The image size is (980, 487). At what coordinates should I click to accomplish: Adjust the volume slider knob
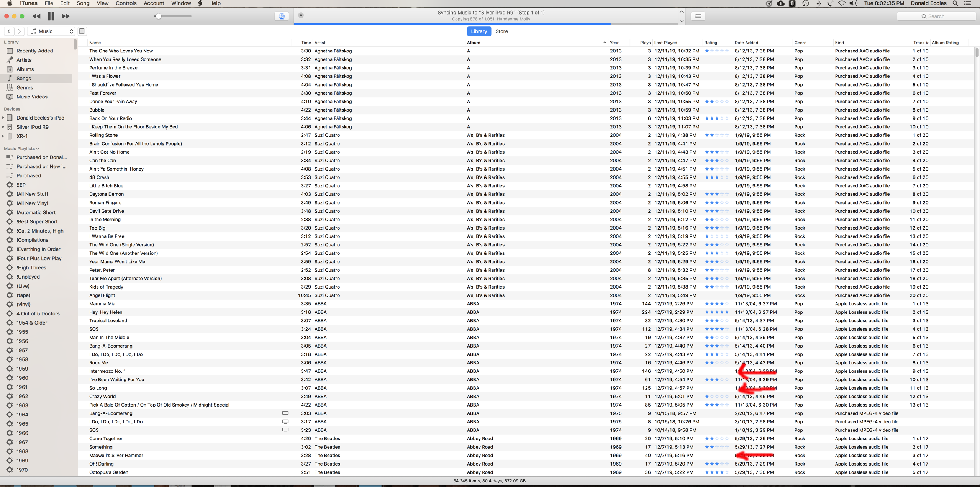pyautogui.click(x=158, y=16)
